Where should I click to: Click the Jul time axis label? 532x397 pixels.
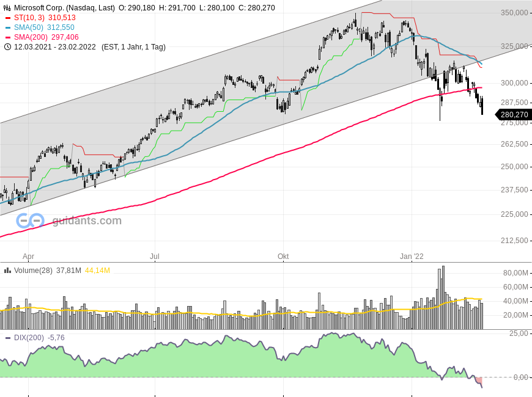coord(155,257)
